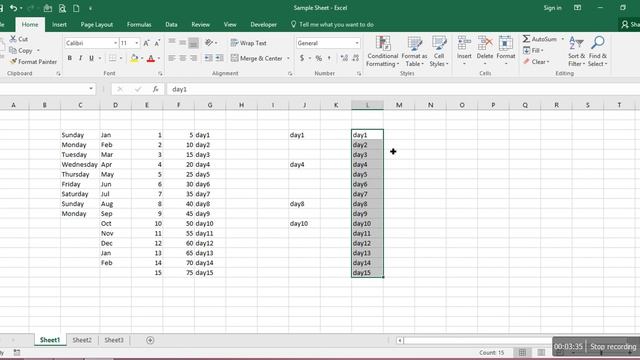Increase the cell indent
Viewport: 640px width, 360px height.
[x=220, y=58]
